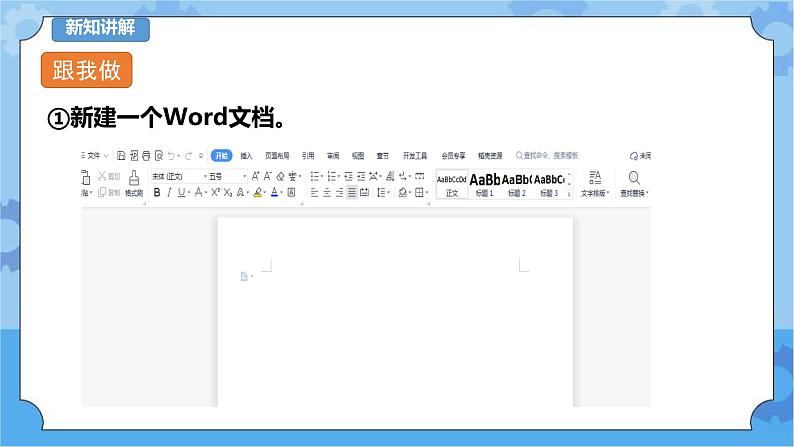Click the Paste clipboard icon
The height and width of the screenshot is (447, 794).
point(86,177)
